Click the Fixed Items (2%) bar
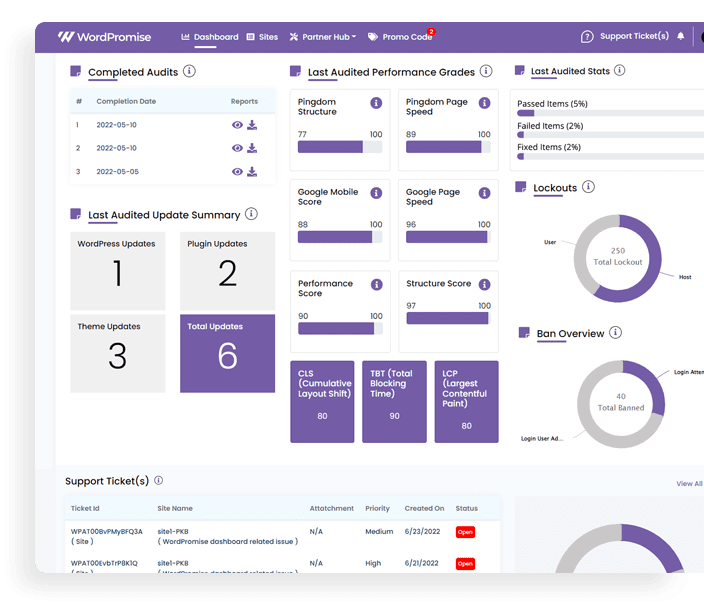704x615 pixels. [x=611, y=156]
